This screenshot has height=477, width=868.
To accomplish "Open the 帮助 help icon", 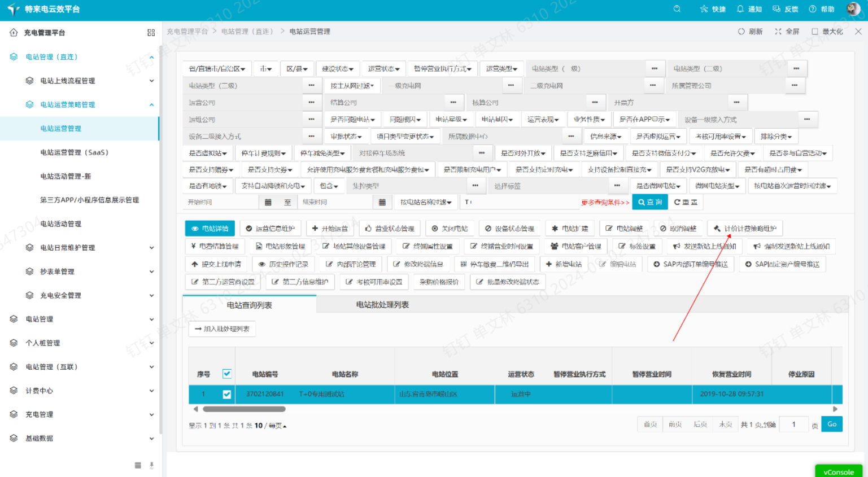I will (812, 9).
